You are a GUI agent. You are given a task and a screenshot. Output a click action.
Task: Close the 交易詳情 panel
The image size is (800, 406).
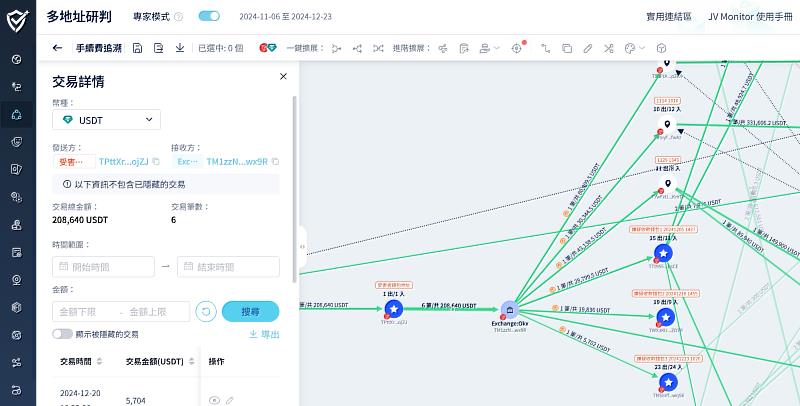(x=283, y=77)
